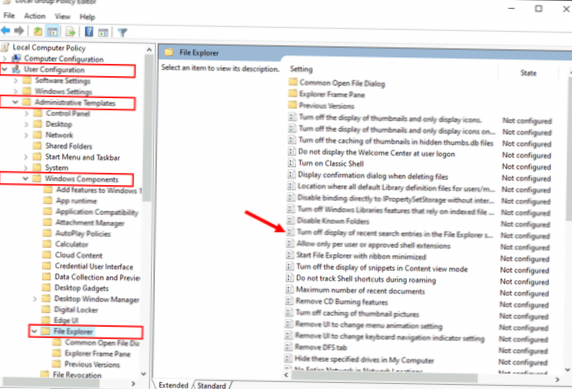Click the policy icon beside Maximum number of recent documents
This screenshot has height=389, width=572.
[x=289, y=289]
